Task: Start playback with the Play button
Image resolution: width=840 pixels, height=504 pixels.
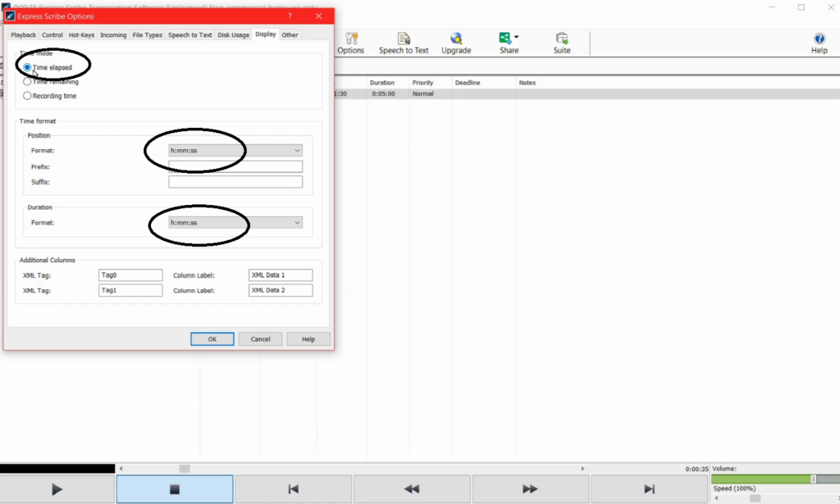Action: pyautogui.click(x=57, y=489)
